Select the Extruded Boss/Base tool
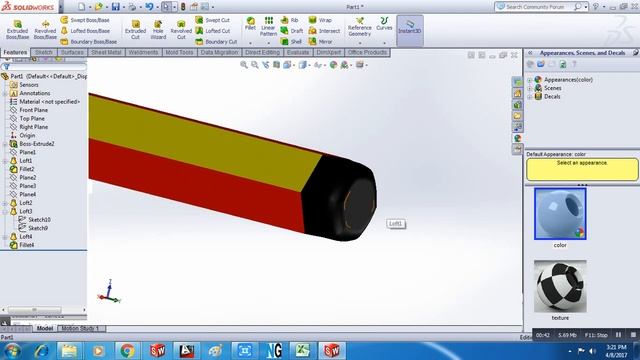This screenshot has width=640, height=360. coord(18,29)
